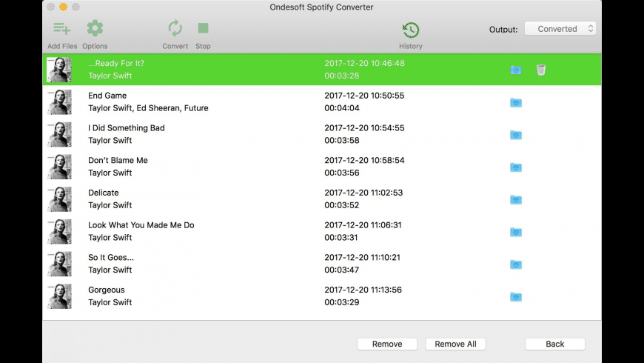
Task: Open the Output Converted dropdown
Action: pos(560,29)
